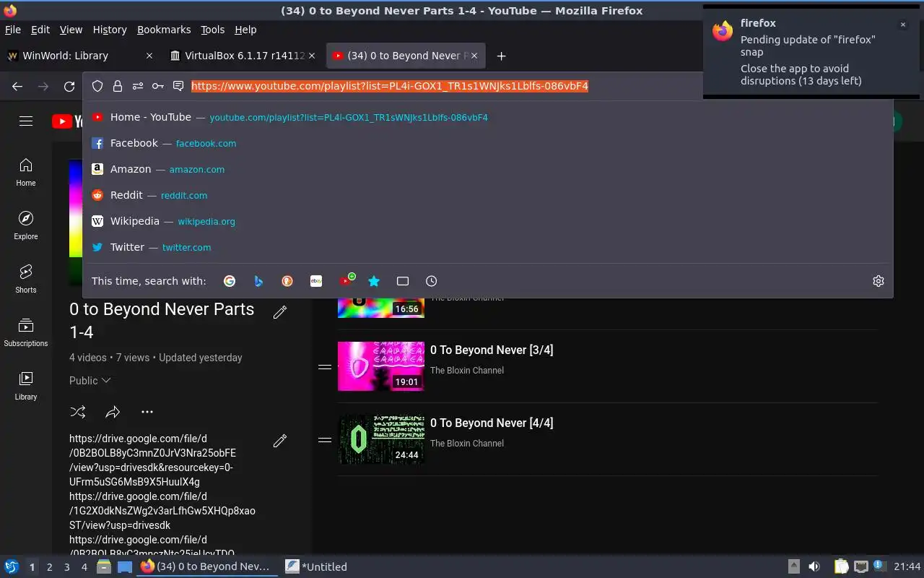The height and width of the screenshot is (578, 924).
Task: Search open tabs using the tabs icon
Action: (403, 281)
